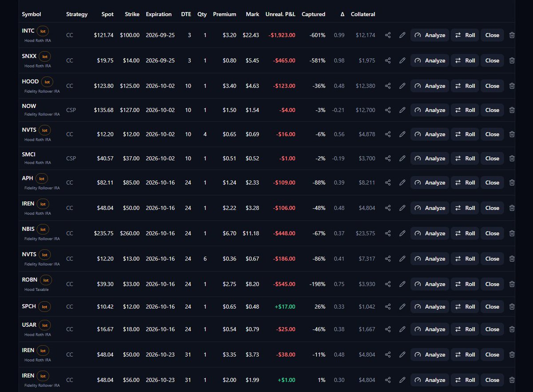Click Roll for the NOW position
Image resolution: width=533 pixels, height=392 pixels.
[x=465, y=110]
